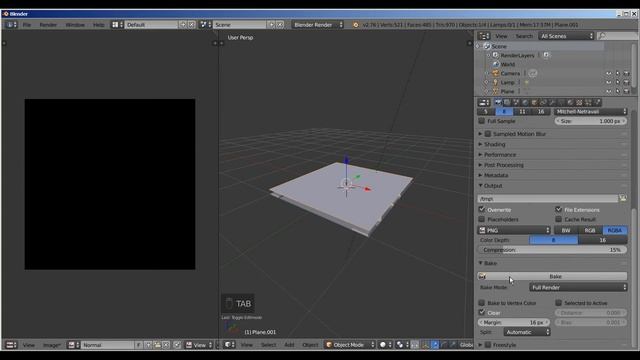Open the World properties tab icon
640x360 pixels.
point(525,102)
